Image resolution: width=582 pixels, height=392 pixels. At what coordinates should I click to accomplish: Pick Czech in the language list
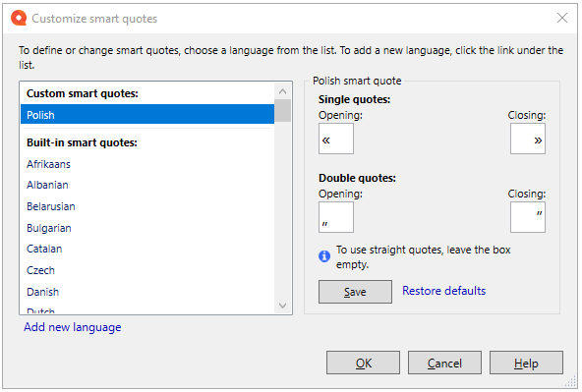40,270
